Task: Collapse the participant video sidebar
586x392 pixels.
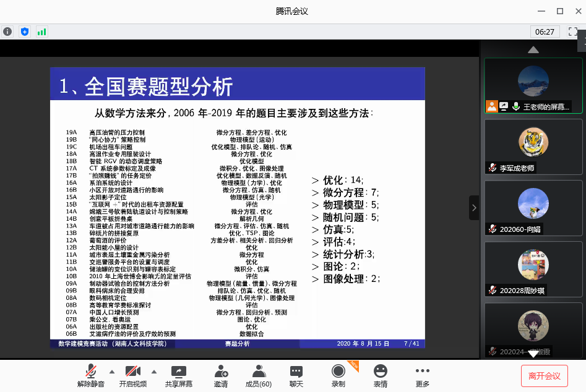Action: click(x=474, y=208)
